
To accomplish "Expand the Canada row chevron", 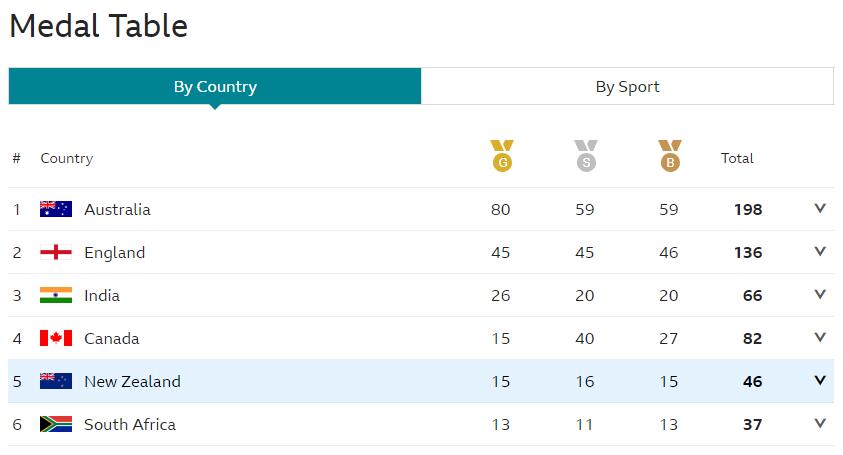I will [820, 338].
